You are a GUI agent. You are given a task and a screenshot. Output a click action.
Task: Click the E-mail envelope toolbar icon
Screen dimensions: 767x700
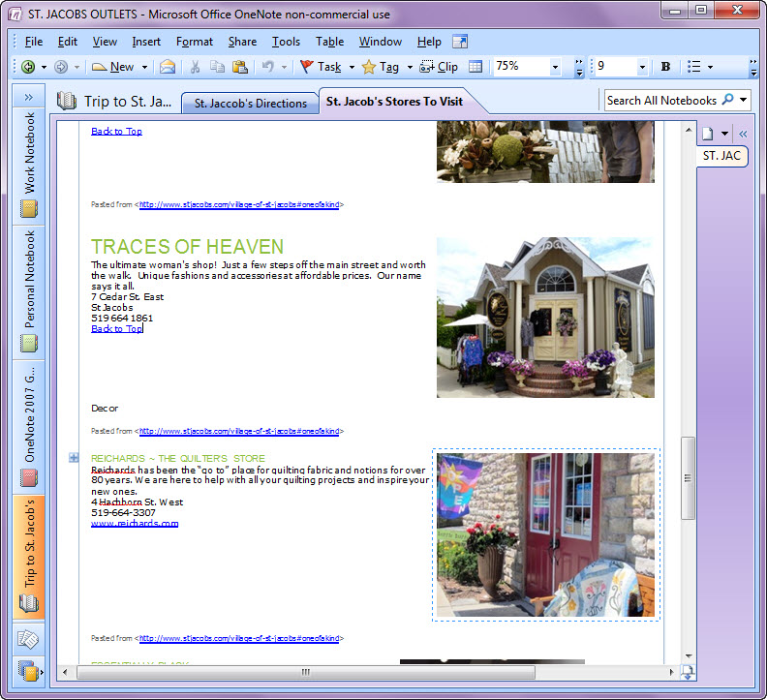click(168, 67)
